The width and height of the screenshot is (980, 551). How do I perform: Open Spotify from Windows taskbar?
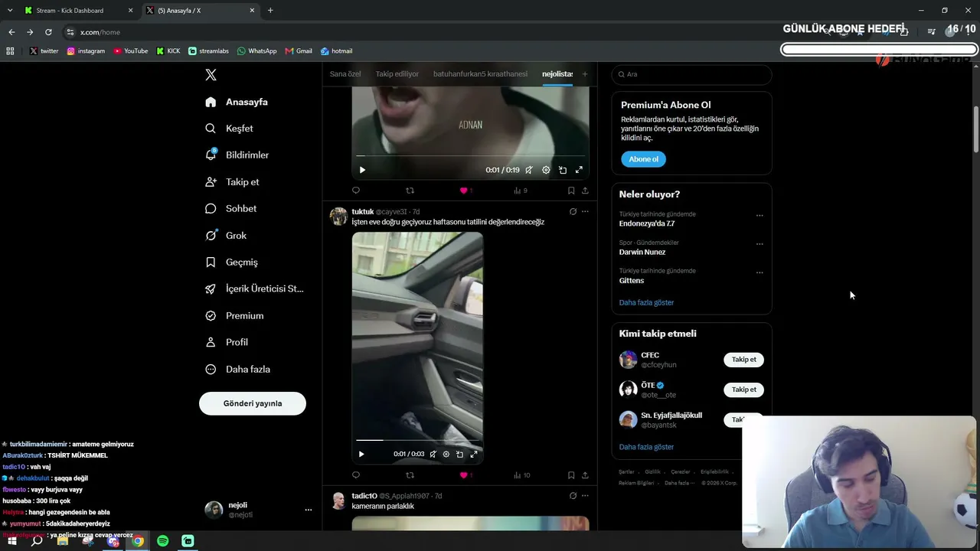point(162,541)
